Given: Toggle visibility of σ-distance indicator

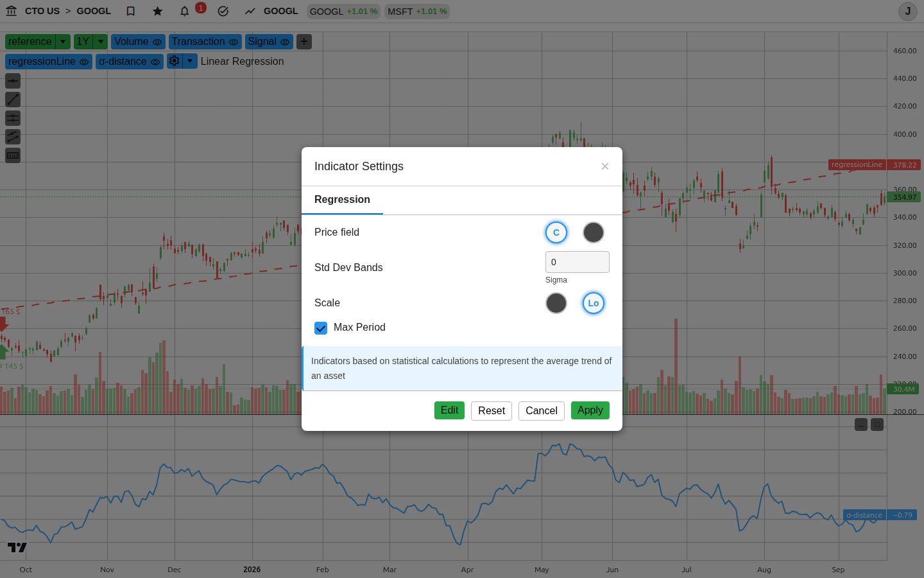Looking at the screenshot, I should tap(155, 62).
